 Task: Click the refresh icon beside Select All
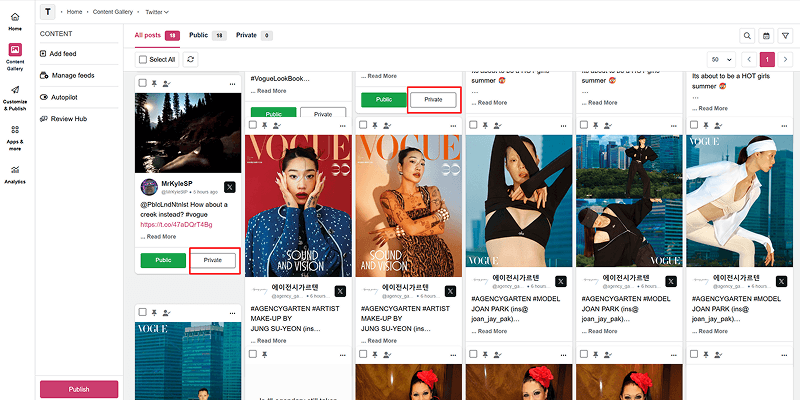[191, 59]
